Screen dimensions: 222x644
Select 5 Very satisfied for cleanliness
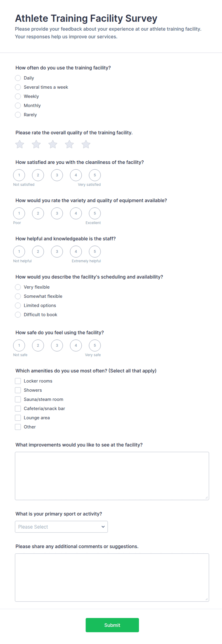coord(95,175)
